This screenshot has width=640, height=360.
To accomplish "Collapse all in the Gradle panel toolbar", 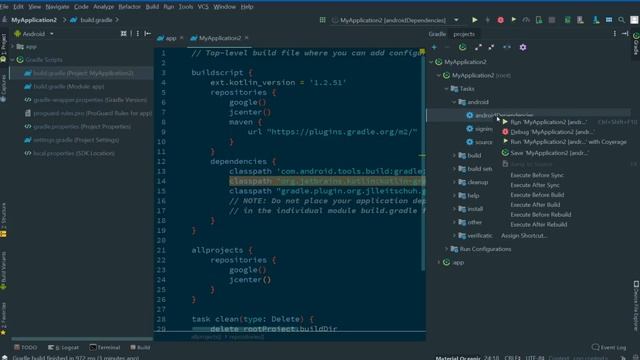I will point(491,47).
